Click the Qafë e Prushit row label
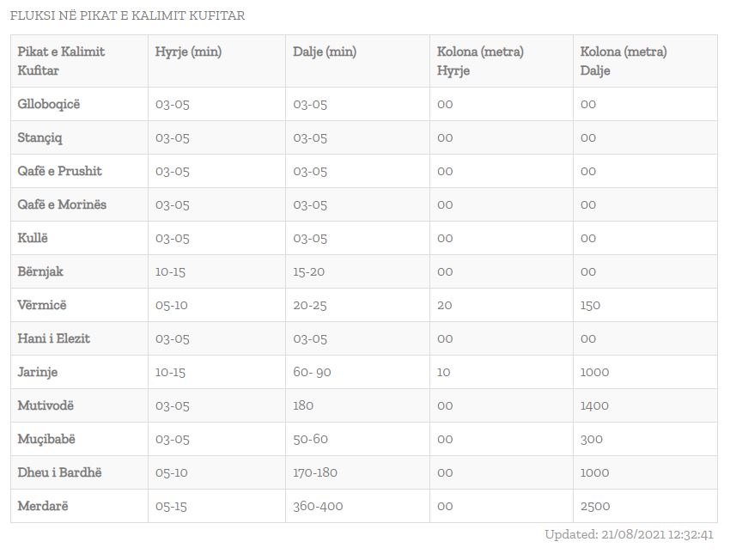Viewport: 730px width, 560px height. pos(59,171)
